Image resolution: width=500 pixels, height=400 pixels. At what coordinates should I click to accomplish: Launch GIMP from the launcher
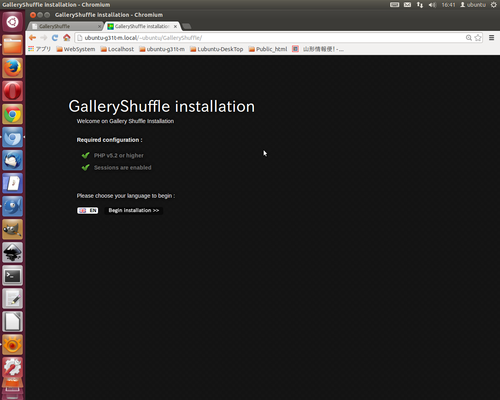click(x=13, y=229)
